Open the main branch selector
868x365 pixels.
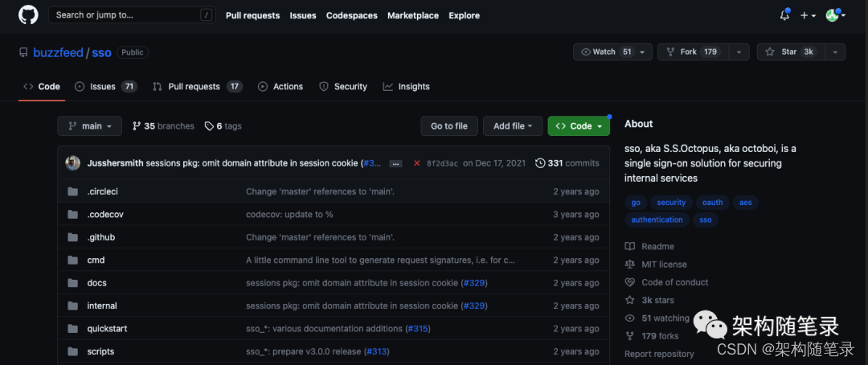pos(89,125)
